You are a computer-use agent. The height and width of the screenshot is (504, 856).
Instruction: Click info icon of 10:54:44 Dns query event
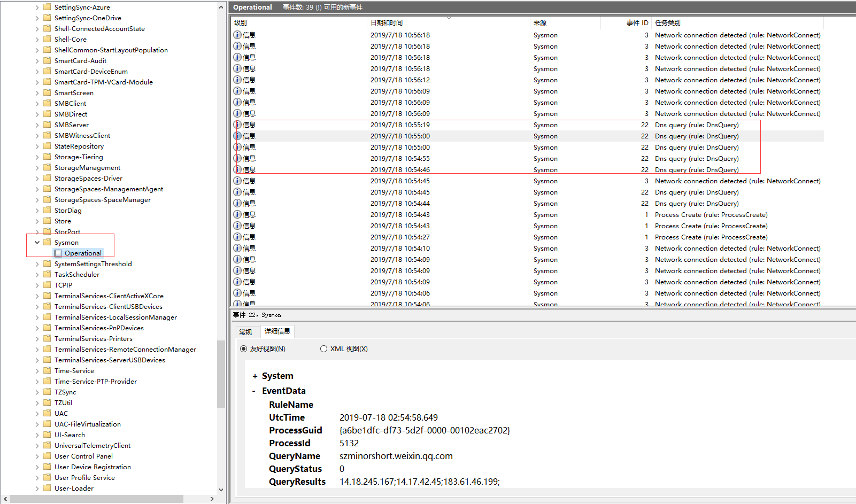coord(237,203)
